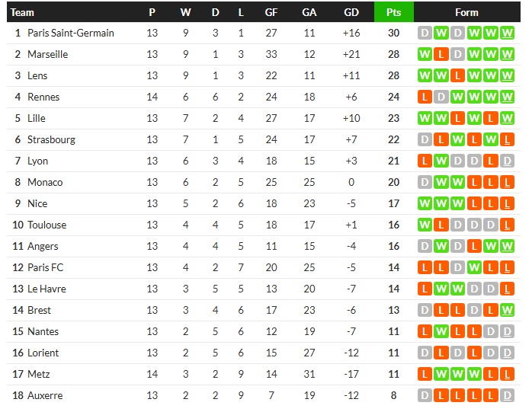
Task: Click Nantes's green W form badge
Action: click(x=441, y=331)
